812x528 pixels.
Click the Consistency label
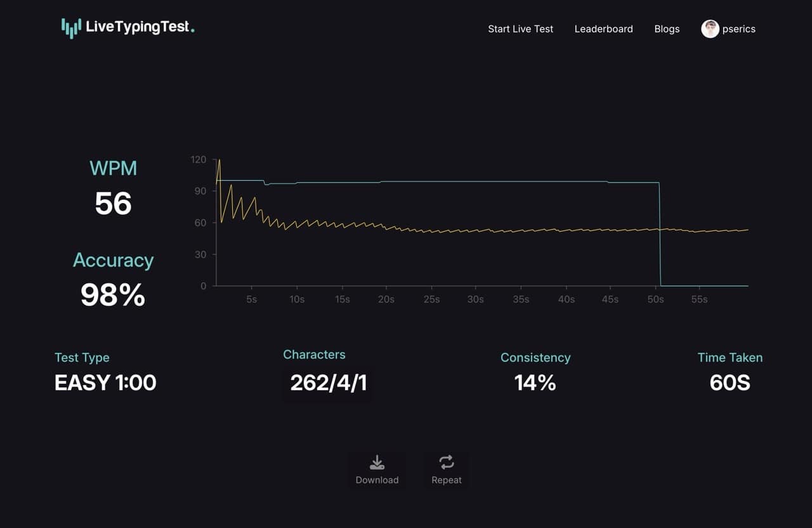pos(535,358)
